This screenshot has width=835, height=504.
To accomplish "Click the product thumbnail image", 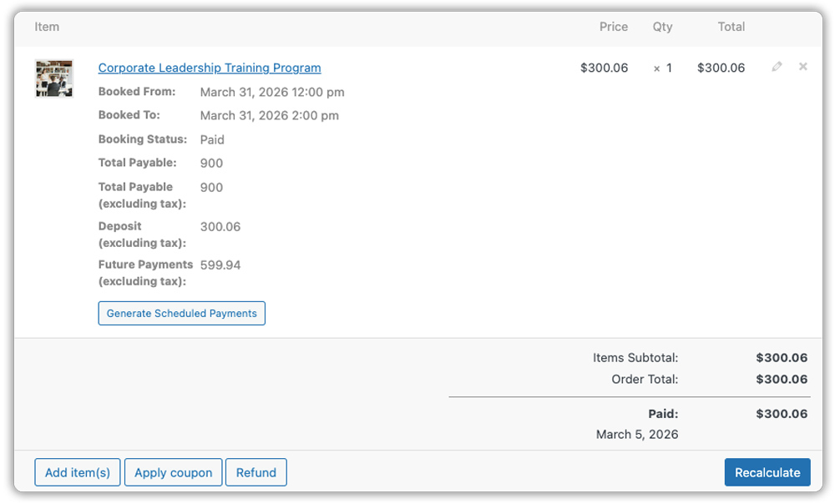I will [x=54, y=78].
